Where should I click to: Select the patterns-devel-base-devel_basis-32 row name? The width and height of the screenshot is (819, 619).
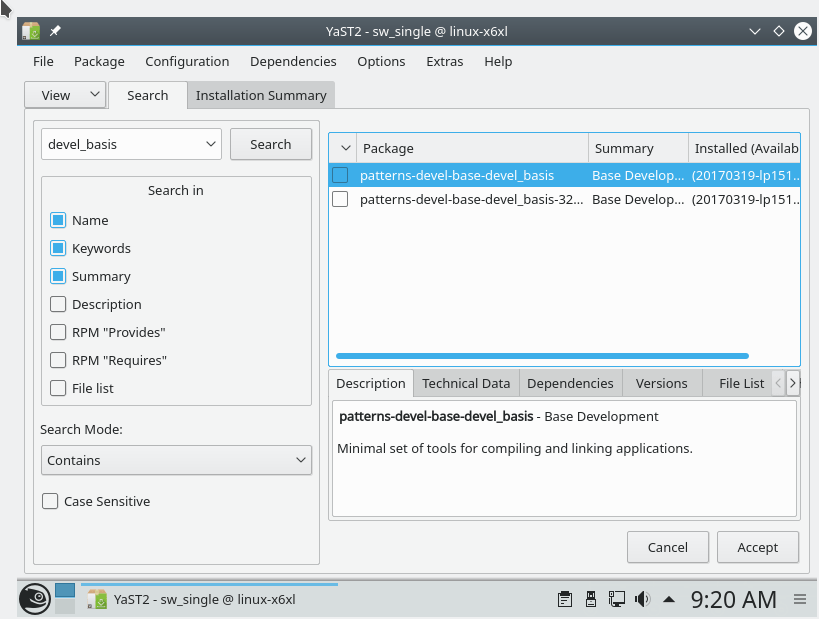tap(471, 200)
